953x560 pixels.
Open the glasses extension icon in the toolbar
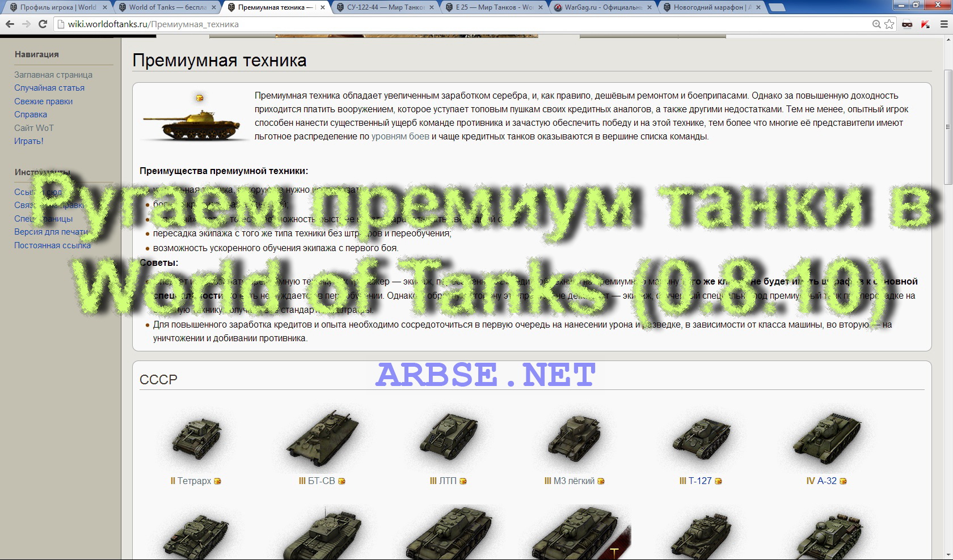[x=907, y=24]
